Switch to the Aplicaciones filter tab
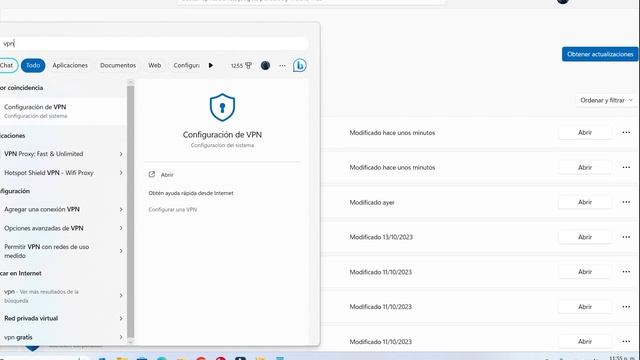The width and height of the screenshot is (640, 360). 70,65
